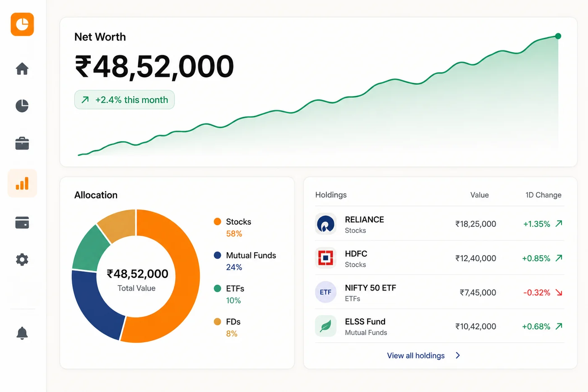Click the Mutual Funds legend label

click(x=251, y=255)
